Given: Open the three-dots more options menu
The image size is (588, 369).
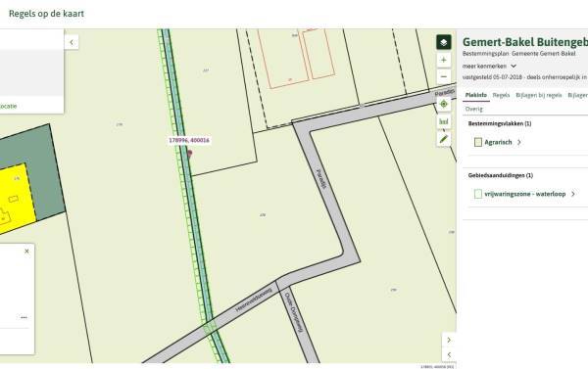Looking at the screenshot, I should click(x=24, y=317).
